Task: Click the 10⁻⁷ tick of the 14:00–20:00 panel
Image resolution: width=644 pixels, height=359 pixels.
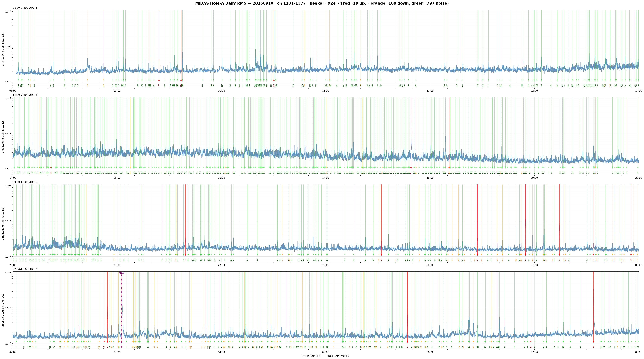Action: pyautogui.click(x=8, y=99)
